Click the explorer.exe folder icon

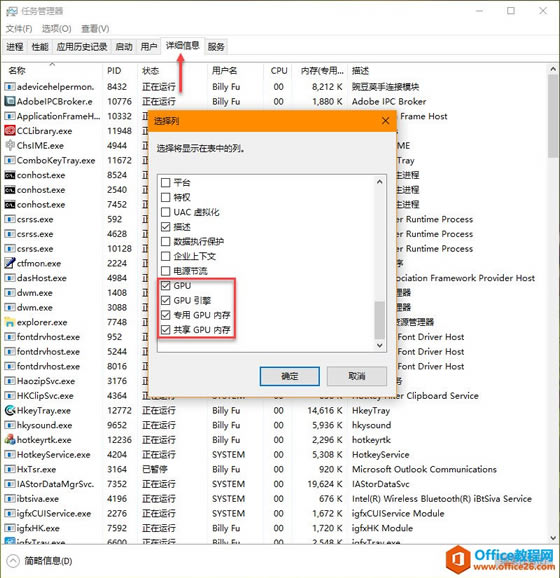click(x=10, y=322)
